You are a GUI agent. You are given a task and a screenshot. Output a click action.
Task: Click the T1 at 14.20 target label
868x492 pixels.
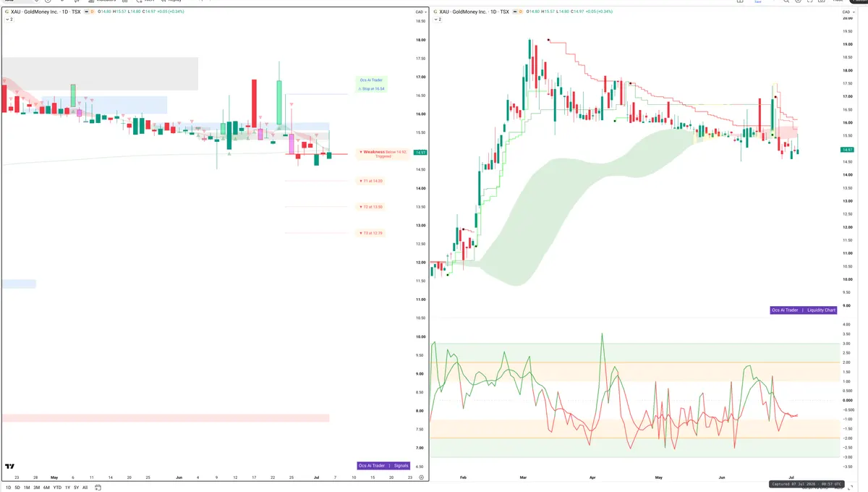[x=371, y=181]
